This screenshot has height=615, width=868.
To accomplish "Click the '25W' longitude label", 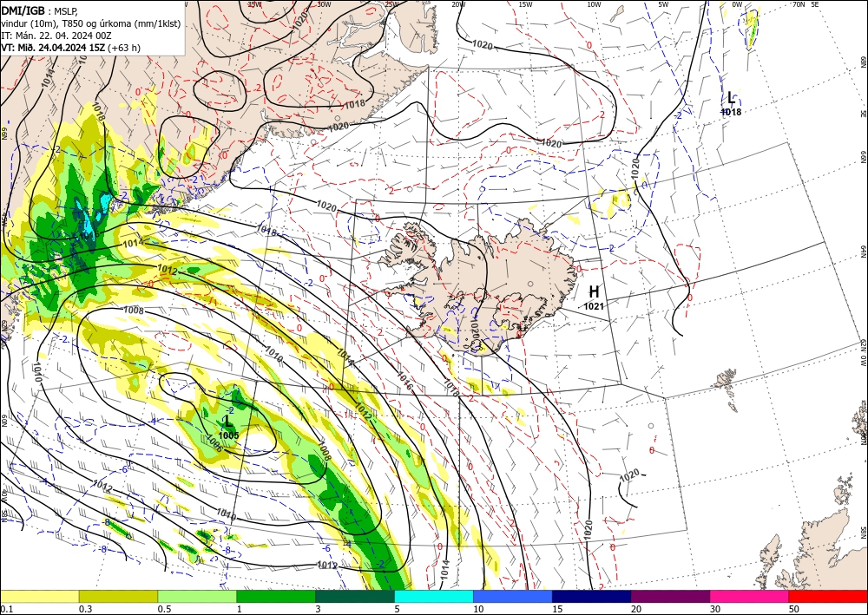I will (392, 4).
